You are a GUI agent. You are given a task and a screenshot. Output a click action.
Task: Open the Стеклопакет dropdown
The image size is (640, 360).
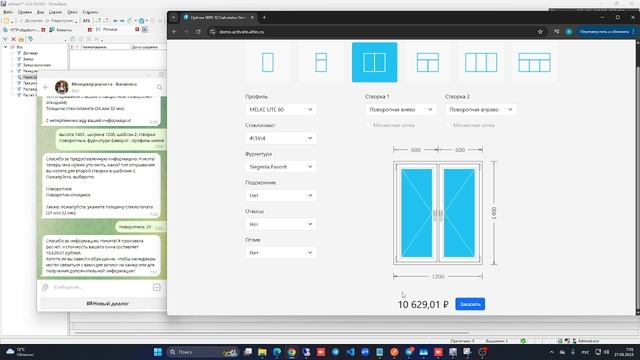click(x=281, y=138)
